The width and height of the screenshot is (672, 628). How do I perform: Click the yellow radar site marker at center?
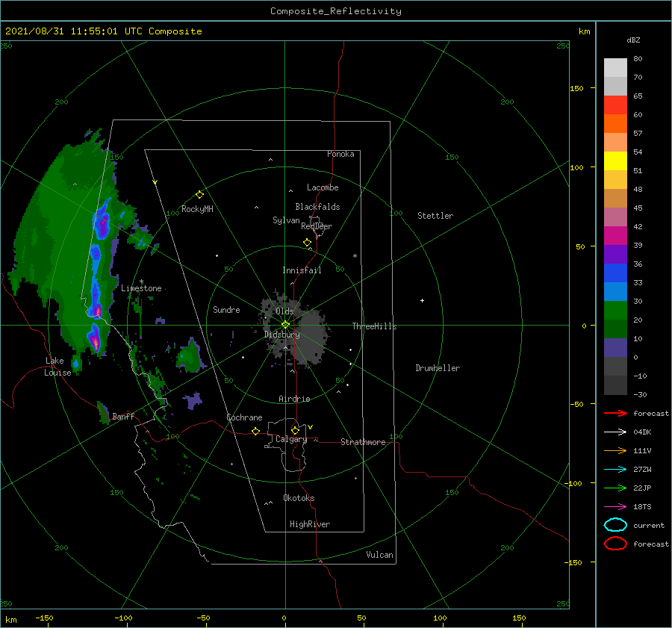coord(285,325)
